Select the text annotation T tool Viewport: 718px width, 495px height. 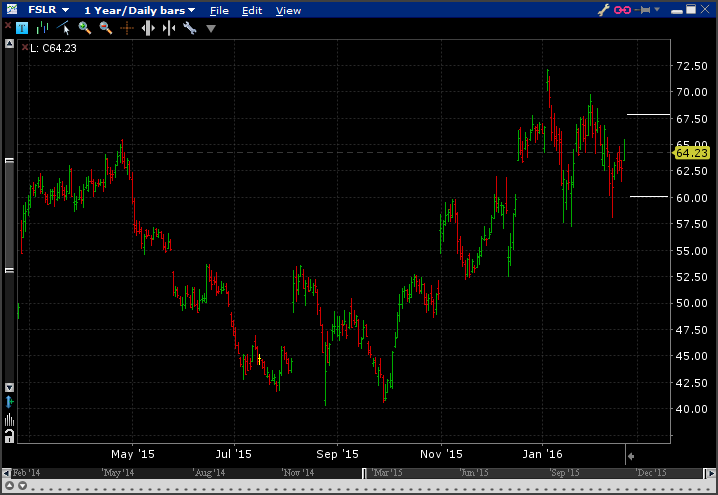22,28
